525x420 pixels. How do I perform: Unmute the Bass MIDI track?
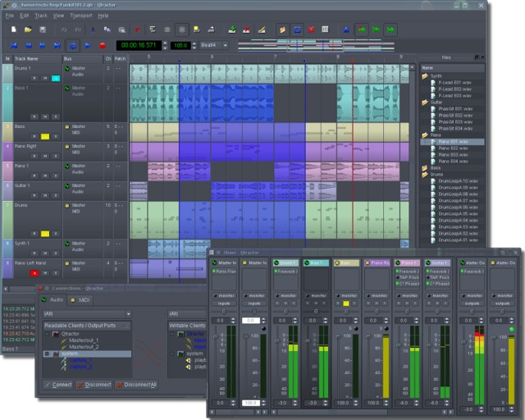pyautogui.click(x=45, y=137)
